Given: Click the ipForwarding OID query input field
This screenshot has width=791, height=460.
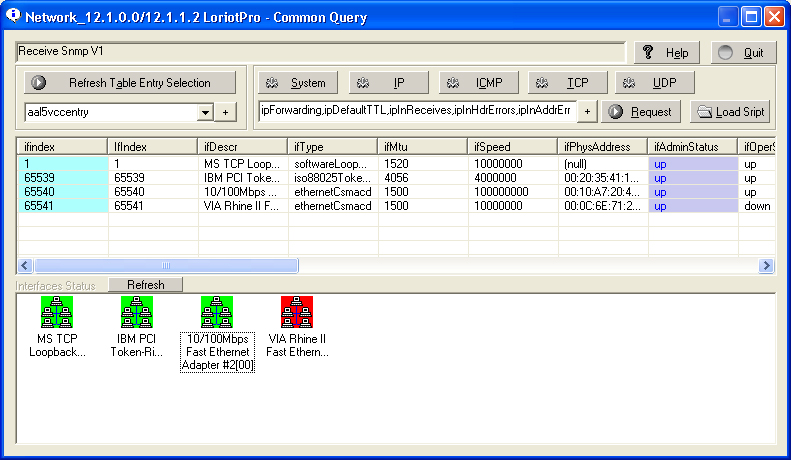Looking at the screenshot, I should coord(415,110).
